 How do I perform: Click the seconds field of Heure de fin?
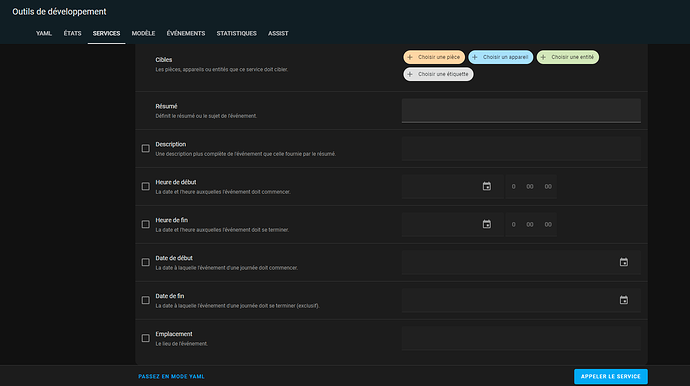(x=548, y=224)
